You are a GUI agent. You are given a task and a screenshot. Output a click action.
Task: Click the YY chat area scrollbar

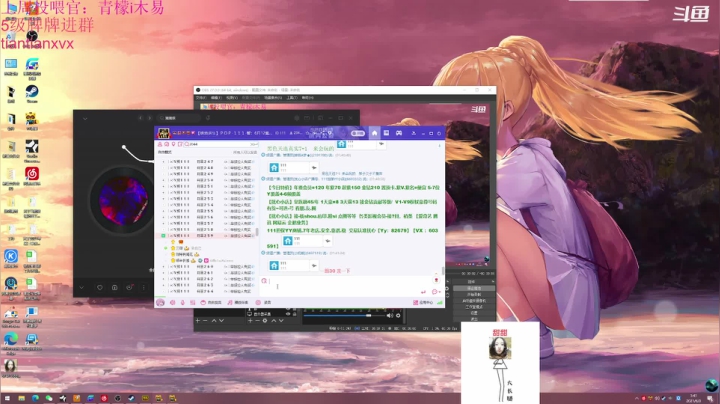[443, 271]
